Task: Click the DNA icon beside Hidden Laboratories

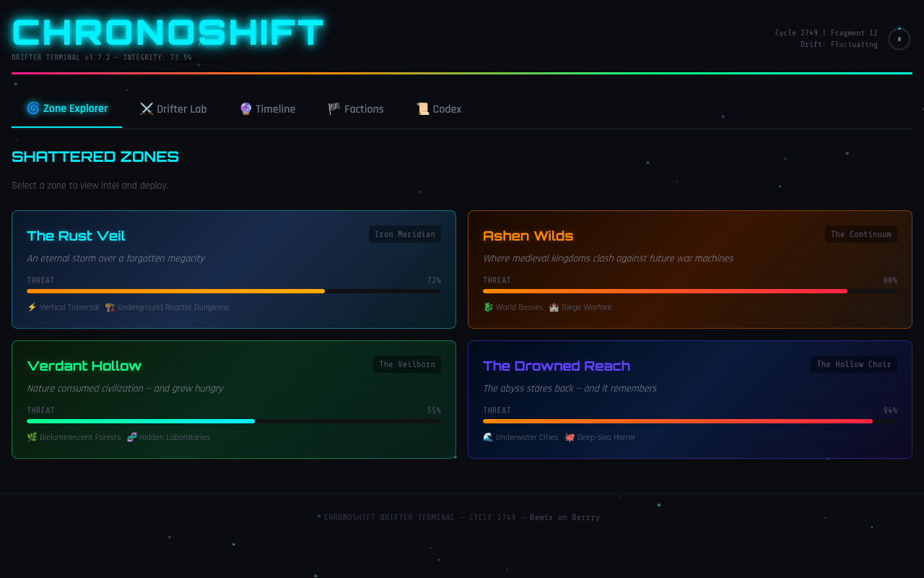Action: (x=131, y=437)
